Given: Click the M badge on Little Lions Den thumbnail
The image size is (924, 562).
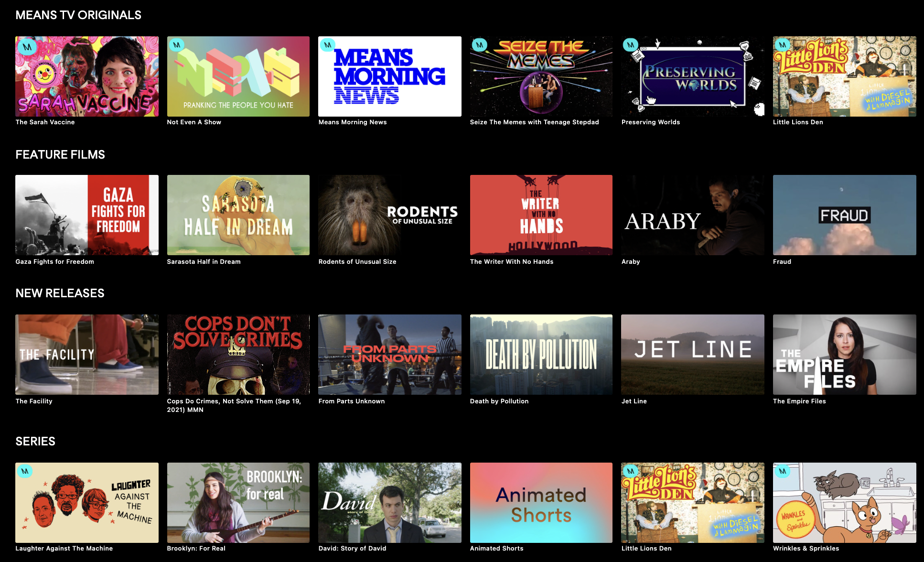Looking at the screenshot, I should pyautogui.click(x=782, y=44).
